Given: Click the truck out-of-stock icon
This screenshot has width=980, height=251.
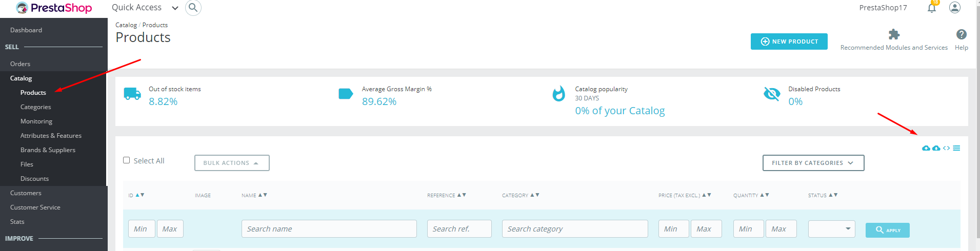Looking at the screenshot, I should point(132,94).
